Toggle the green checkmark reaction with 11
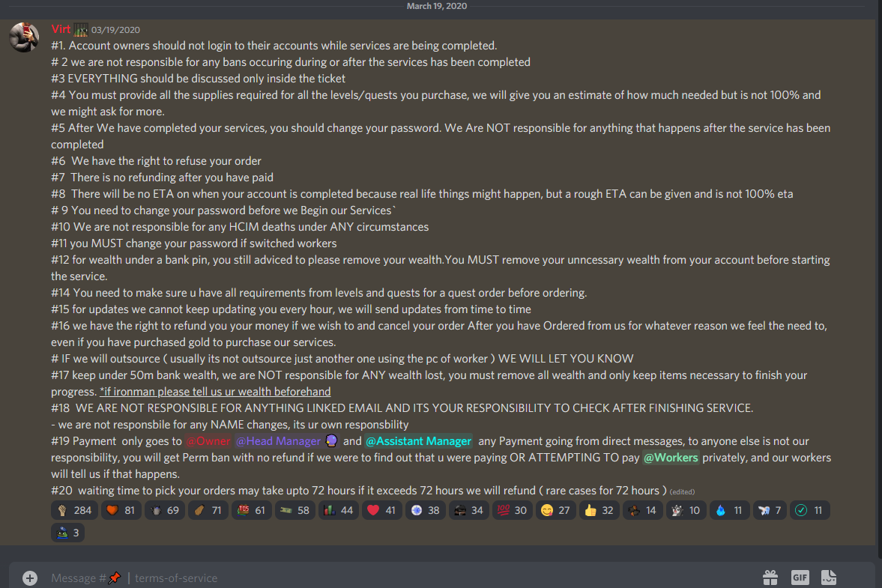The image size is (882, 588). pos(809,510)
